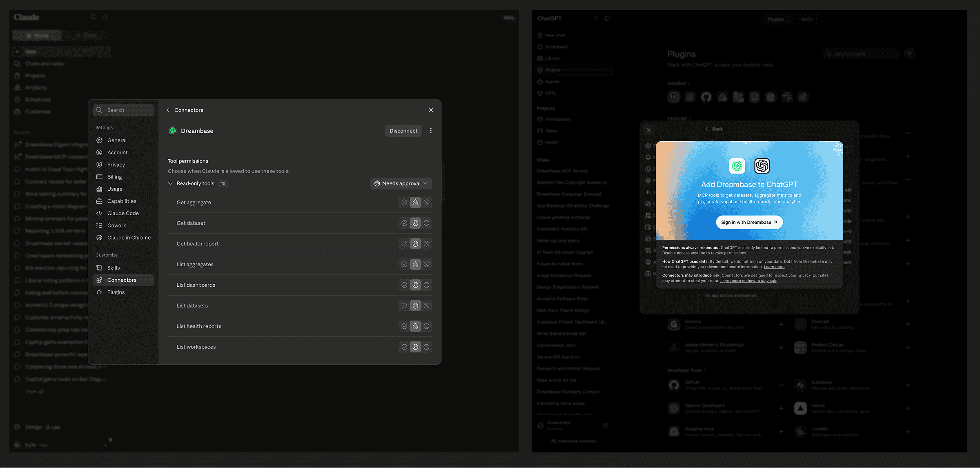980x468 pixels.
Task: Open the Cowork settings section
Action: pos(123,225)
